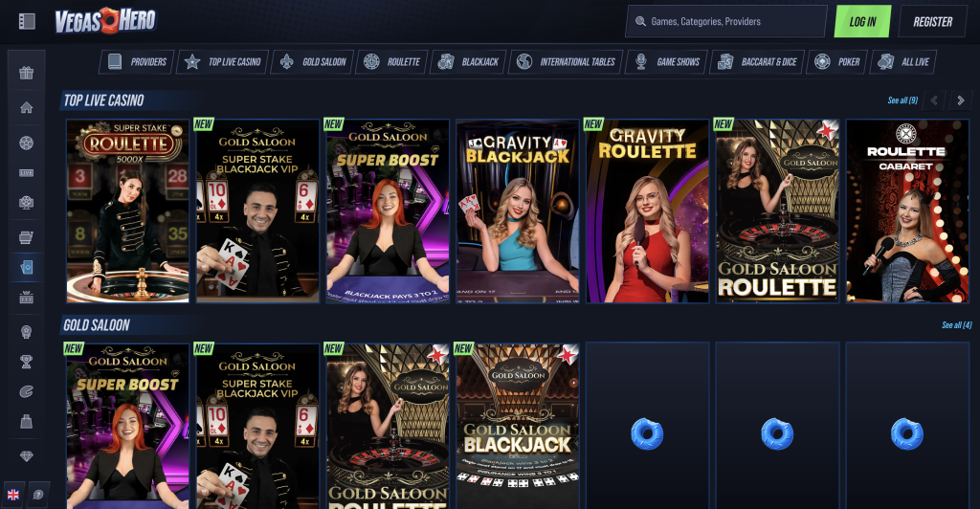Click the Register button
The height and width of the screenshot is (509, 980).
(932, 21)
